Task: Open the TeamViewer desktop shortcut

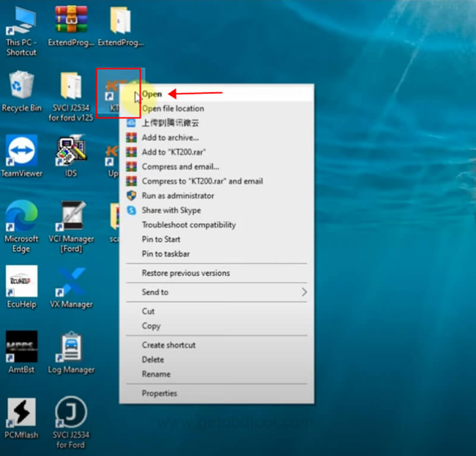Action: (x=21, y=151)
